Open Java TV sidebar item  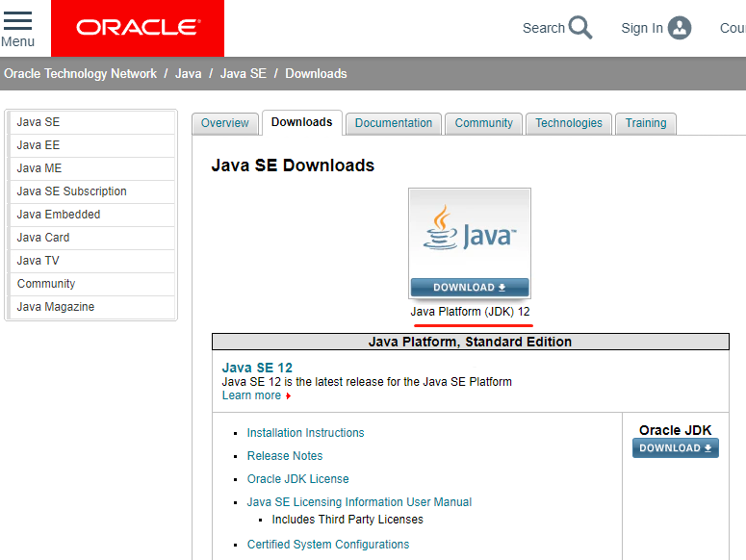coord(92,261)
